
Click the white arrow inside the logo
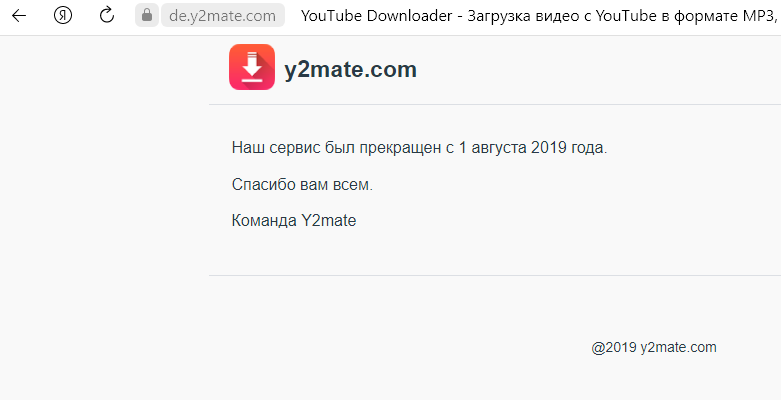[x=252, y=67]
